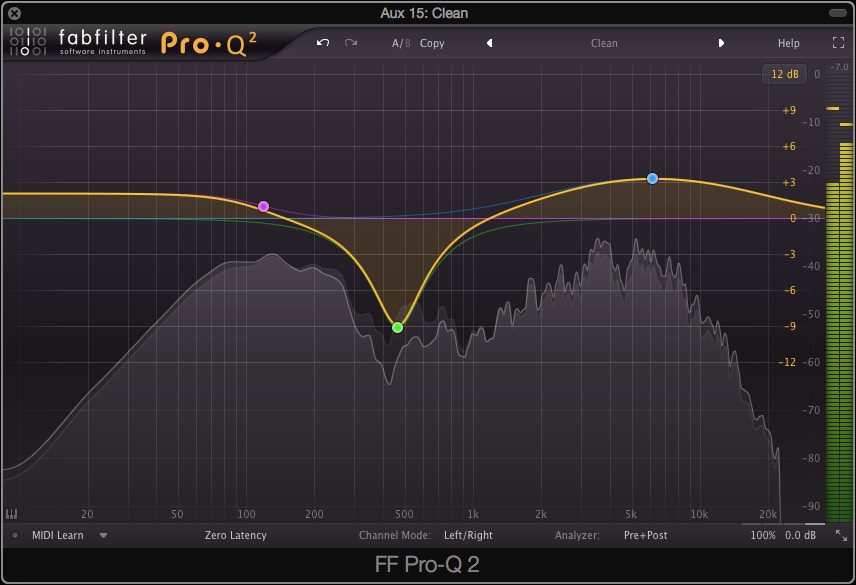Open the 12 dB display range dropdown

pos(784,74)
